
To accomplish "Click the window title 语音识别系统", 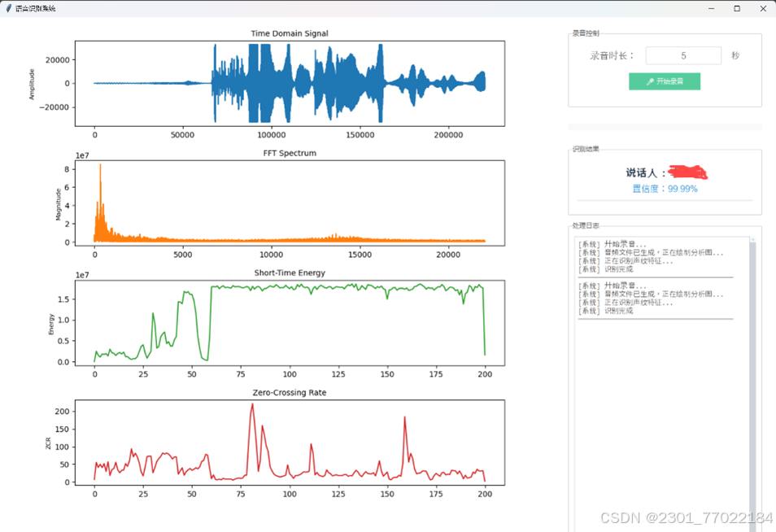I will tap(35, 8).
